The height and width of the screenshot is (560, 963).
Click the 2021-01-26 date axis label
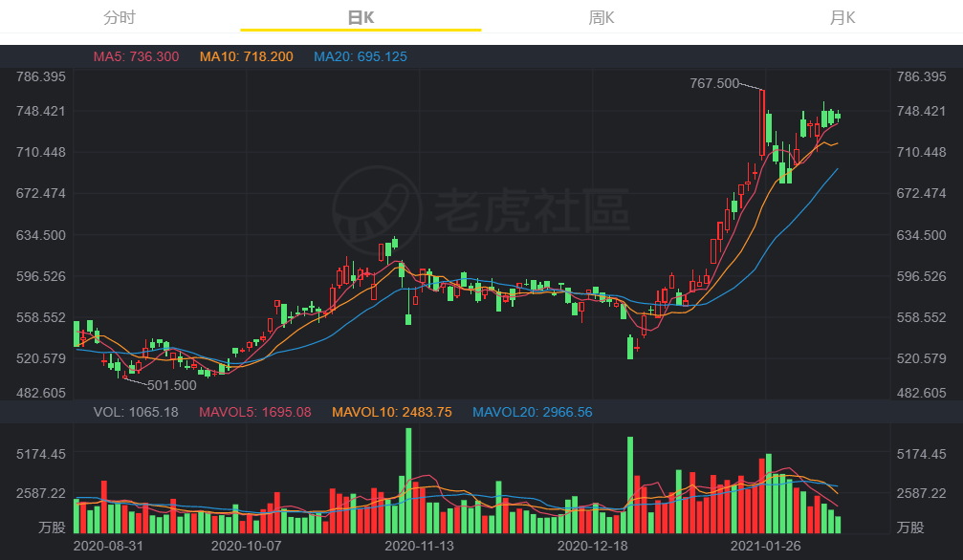(766, 546)
